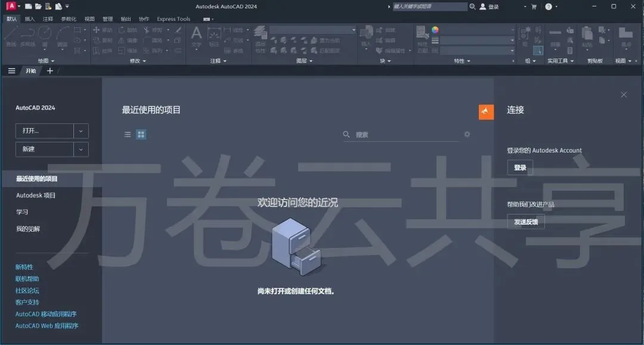This screenshot has height=345, width=644.
Task: Click the Measure (测量) ruler icon
Action: [x=555, y=37]
